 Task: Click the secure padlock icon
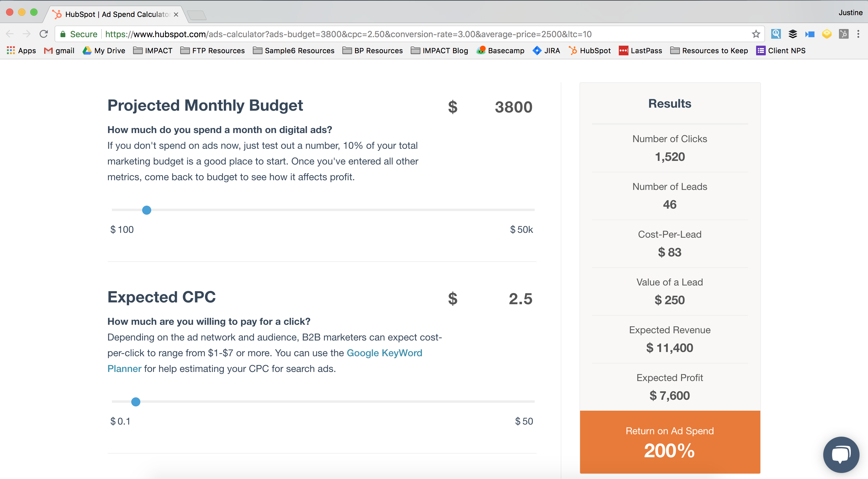[x=63, y=34]
